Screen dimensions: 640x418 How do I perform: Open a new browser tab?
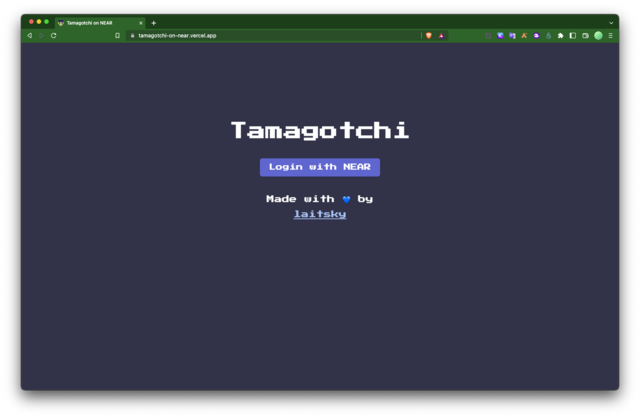tap(153, 23)
